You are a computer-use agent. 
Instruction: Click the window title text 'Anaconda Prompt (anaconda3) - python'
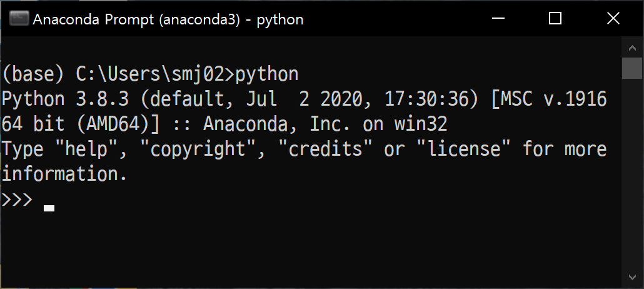click(168, 19)
